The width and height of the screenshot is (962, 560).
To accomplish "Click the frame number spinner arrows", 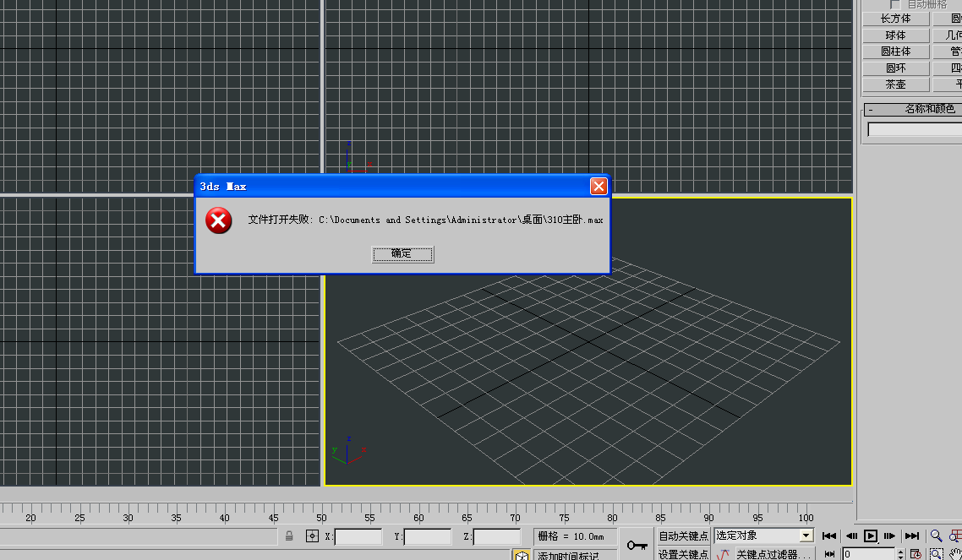I will tap(900, 554).
